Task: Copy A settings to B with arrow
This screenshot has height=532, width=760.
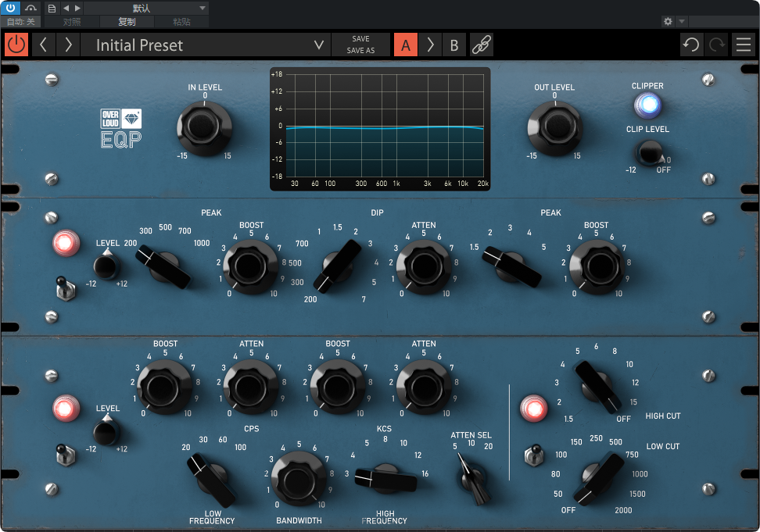Action: point(430,45)
